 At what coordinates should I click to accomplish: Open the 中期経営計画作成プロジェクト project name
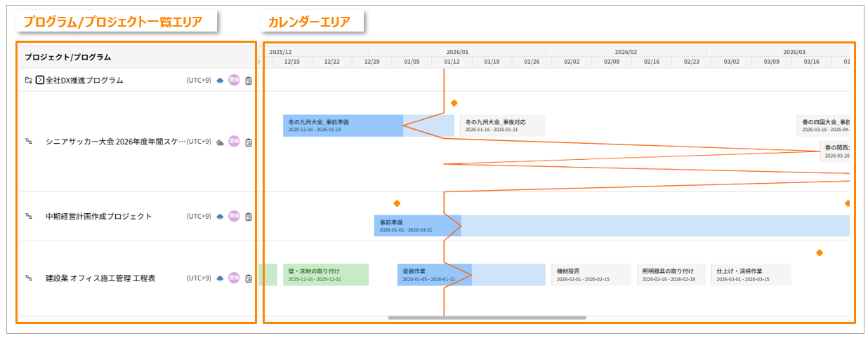point(98,217)
